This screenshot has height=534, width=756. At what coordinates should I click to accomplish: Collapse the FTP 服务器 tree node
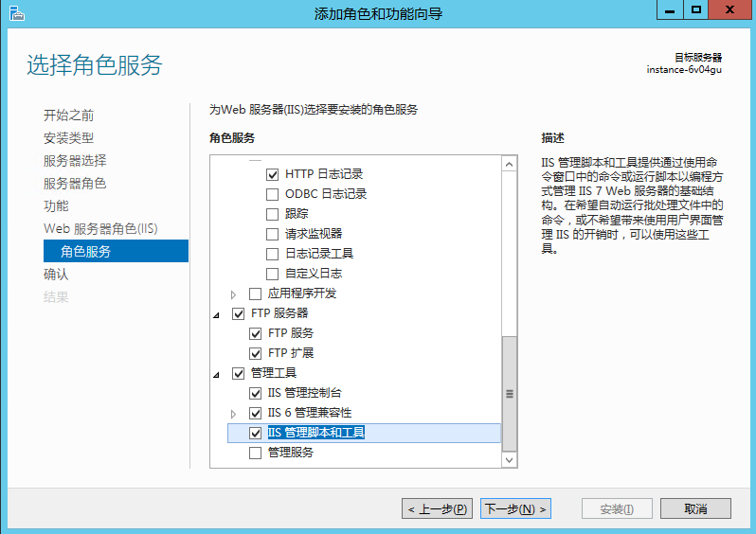coord(217,314)
